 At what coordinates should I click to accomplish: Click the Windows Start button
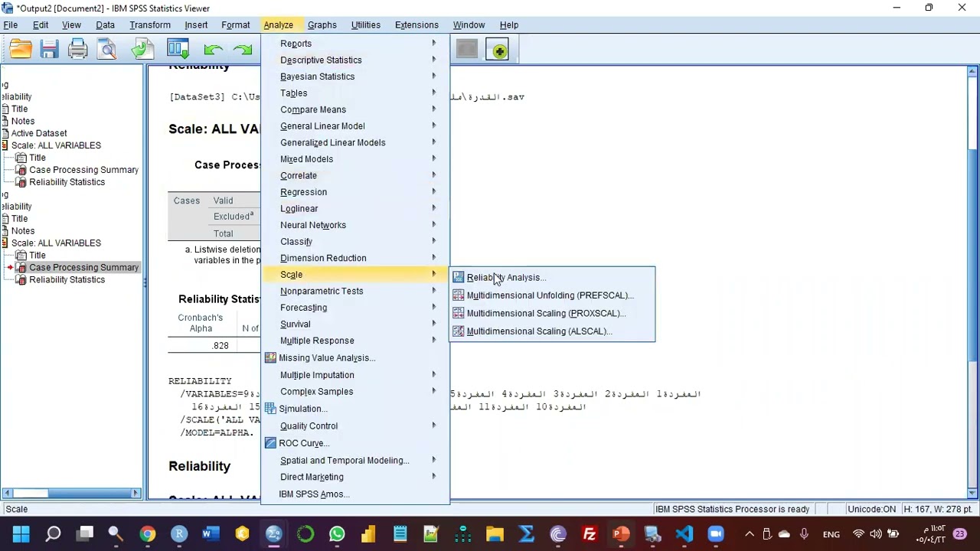coord(21,533)
